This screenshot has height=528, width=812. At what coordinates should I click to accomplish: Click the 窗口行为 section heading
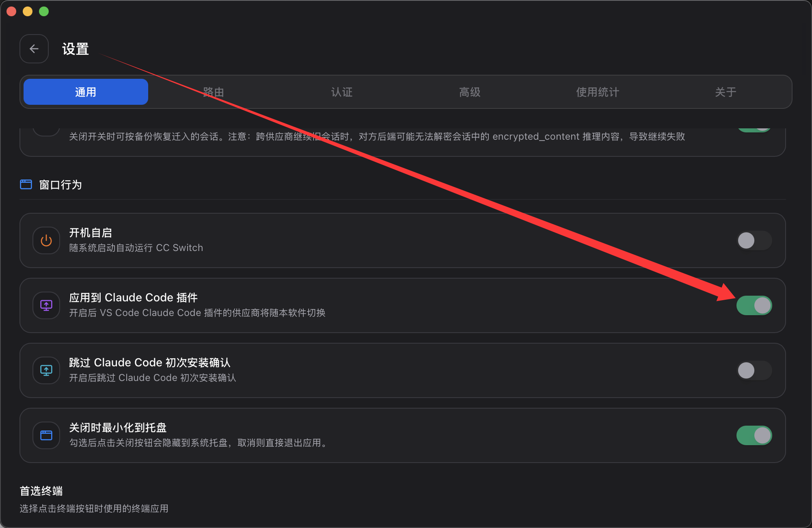(60, 185)
